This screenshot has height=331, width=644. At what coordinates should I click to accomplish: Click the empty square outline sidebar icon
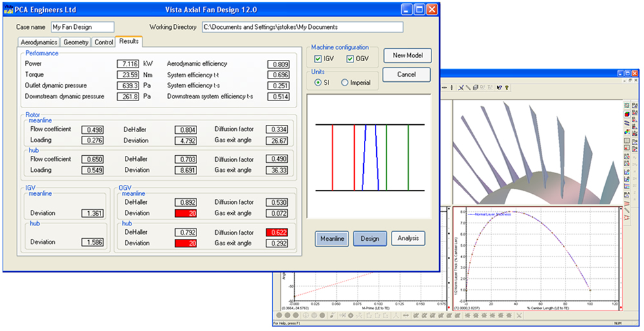[x=627, y=141]
